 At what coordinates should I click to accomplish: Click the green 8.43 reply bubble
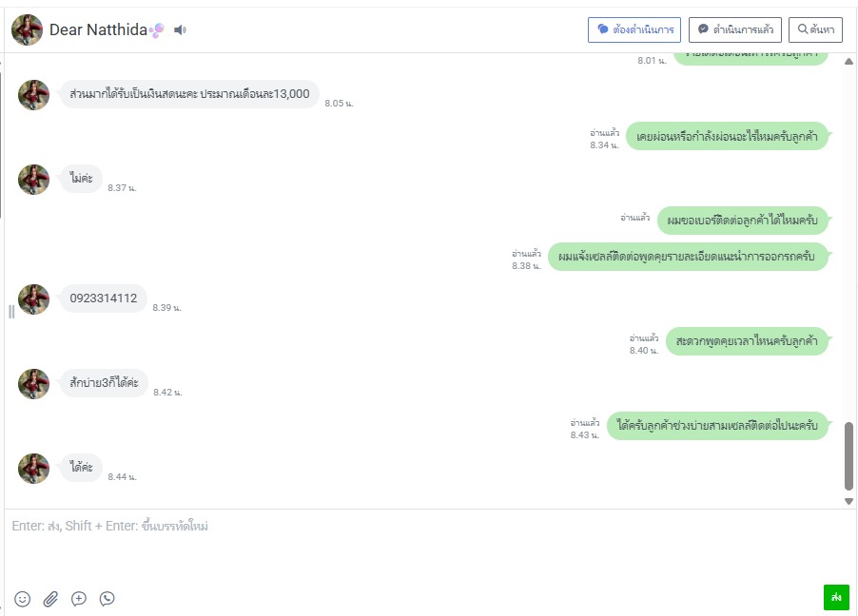coord(717,426)
